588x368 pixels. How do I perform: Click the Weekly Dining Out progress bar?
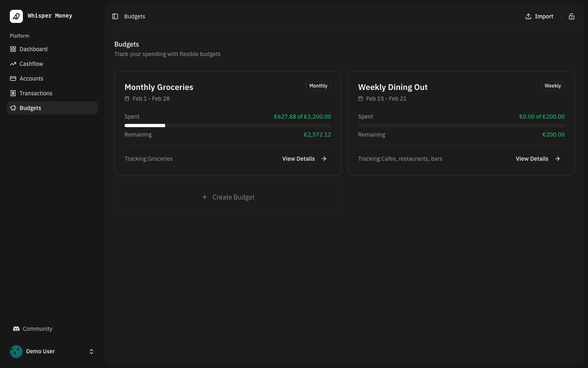point(461,126)
